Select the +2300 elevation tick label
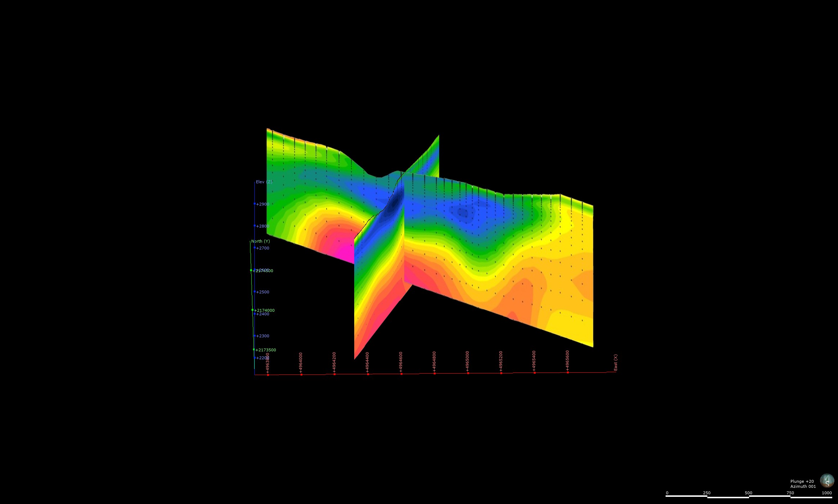This screenshot has height=504, width=838. tap(262, 336)
